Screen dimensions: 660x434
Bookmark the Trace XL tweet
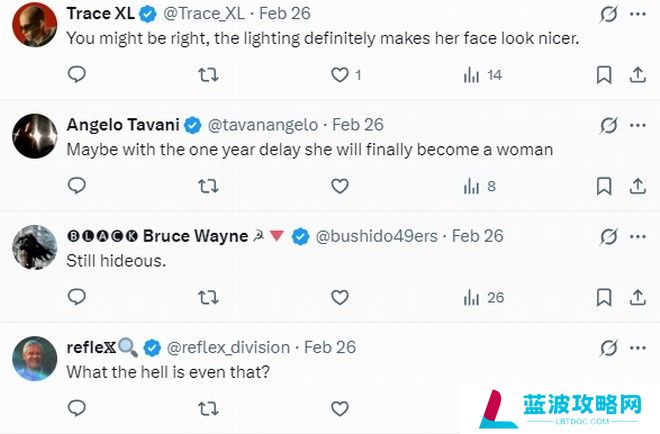[604, 75]
